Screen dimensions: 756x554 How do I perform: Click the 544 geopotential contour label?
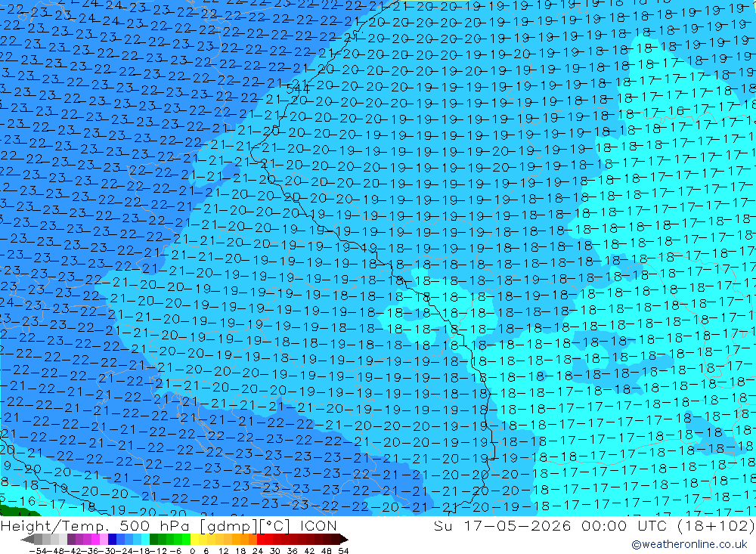click(x=297, y=88)
